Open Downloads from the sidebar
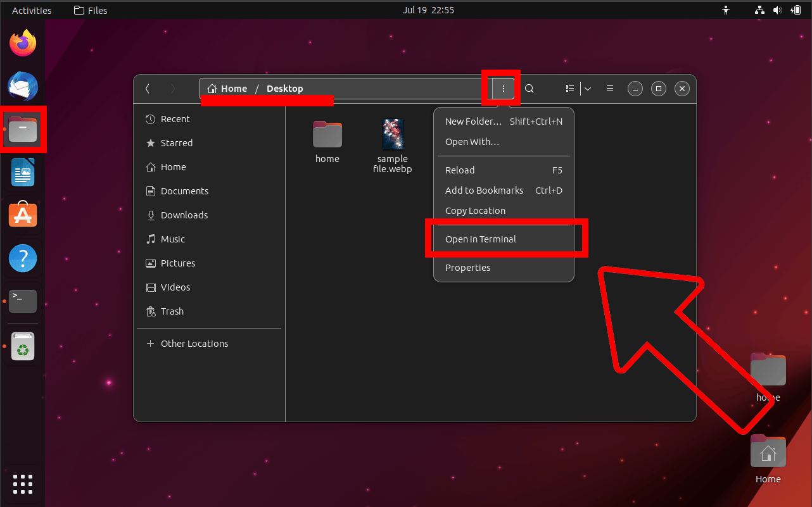This screenshot has height=507, width=812. pos(184,215)
